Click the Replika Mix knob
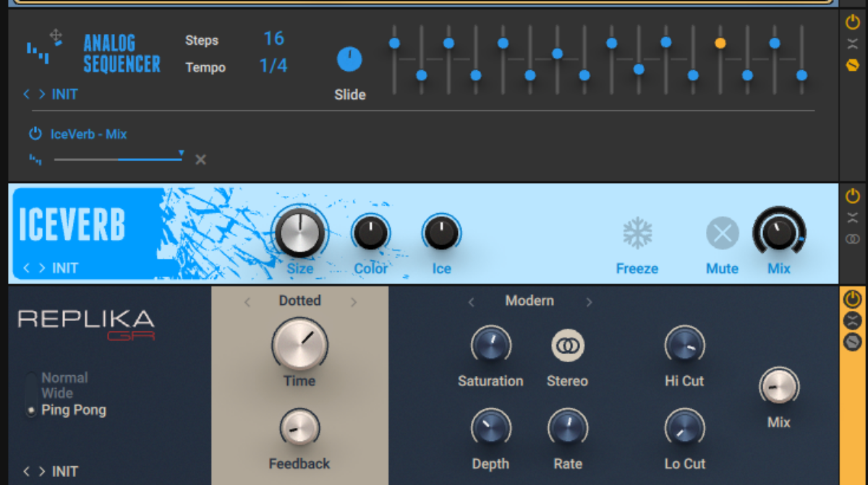Image resolution: width=868 pixels, height=485 pixels. click(x=779, y=387)
